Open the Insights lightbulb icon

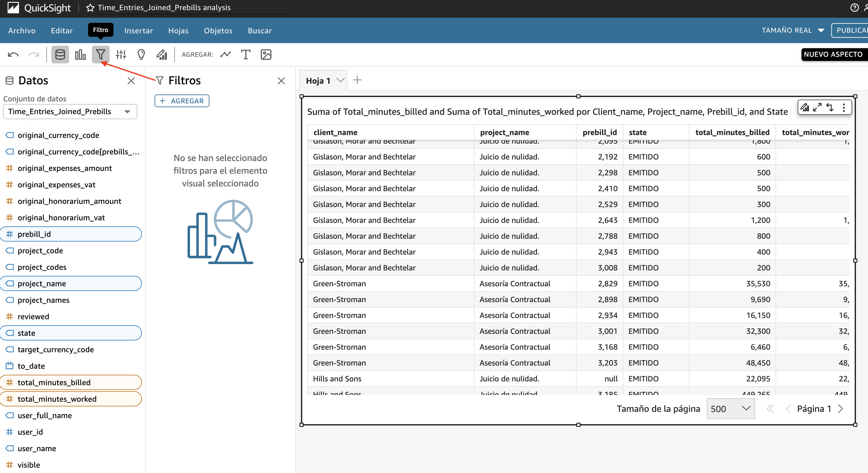[141, 54]
